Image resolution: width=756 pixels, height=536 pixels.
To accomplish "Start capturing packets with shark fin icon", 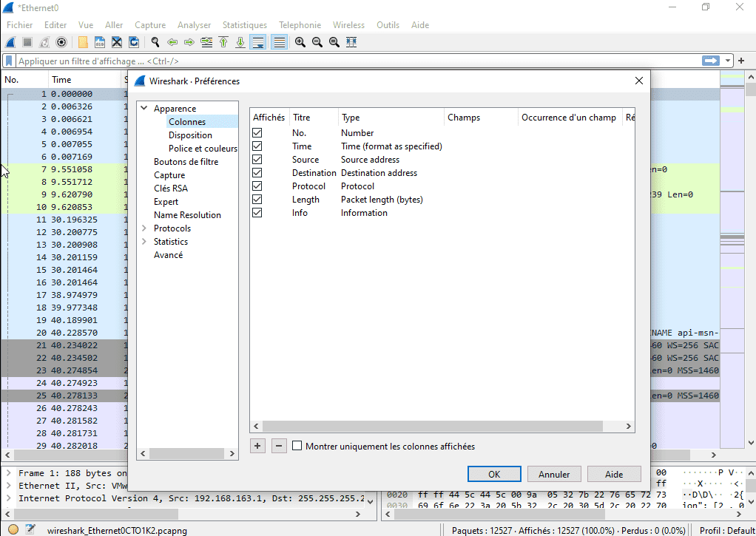I will tap(10, 42).
